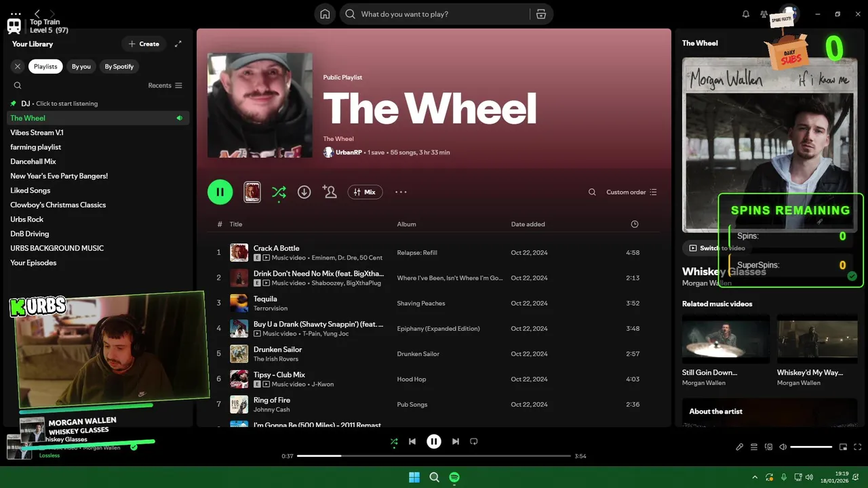
Task: Open the Browse icon in search bar
Action: pos(540,14)
